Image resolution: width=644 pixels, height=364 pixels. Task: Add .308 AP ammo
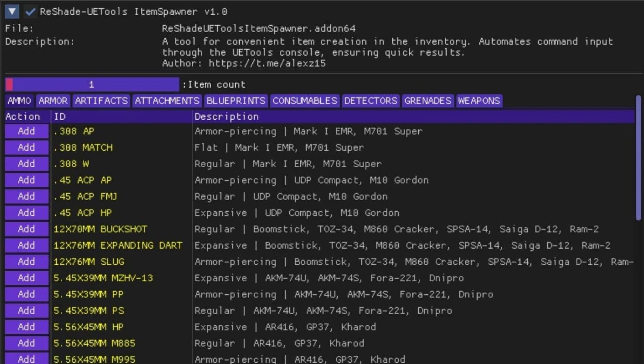pos(27,131)
